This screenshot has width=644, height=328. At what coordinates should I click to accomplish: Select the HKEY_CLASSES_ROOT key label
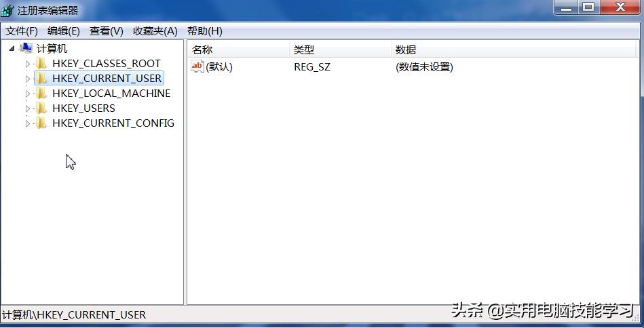click(x=107, y=64)
